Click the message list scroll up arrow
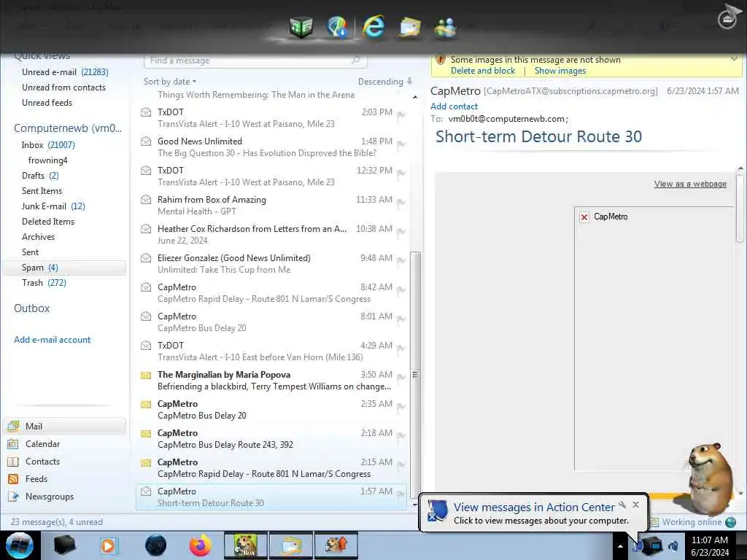 (415, 97)
